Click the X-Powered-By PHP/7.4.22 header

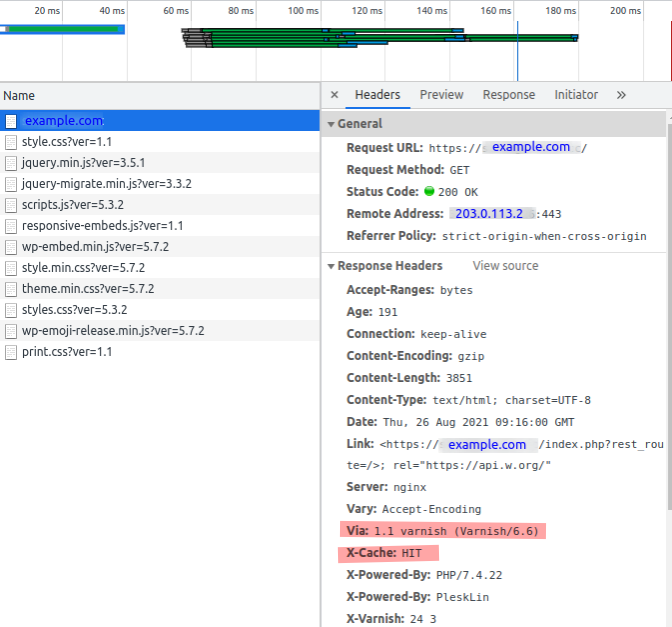(424, 575)
